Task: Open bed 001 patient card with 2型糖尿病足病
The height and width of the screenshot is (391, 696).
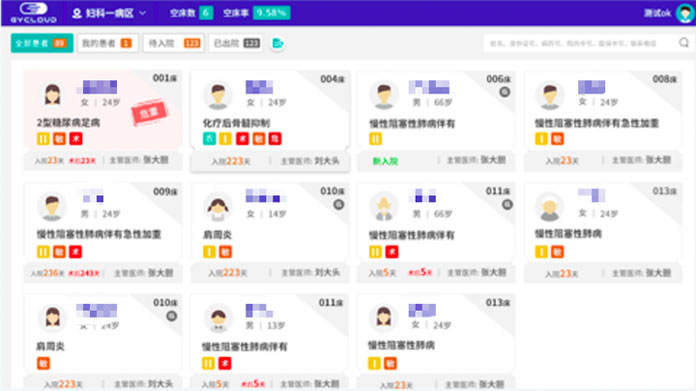Action: 103,120
